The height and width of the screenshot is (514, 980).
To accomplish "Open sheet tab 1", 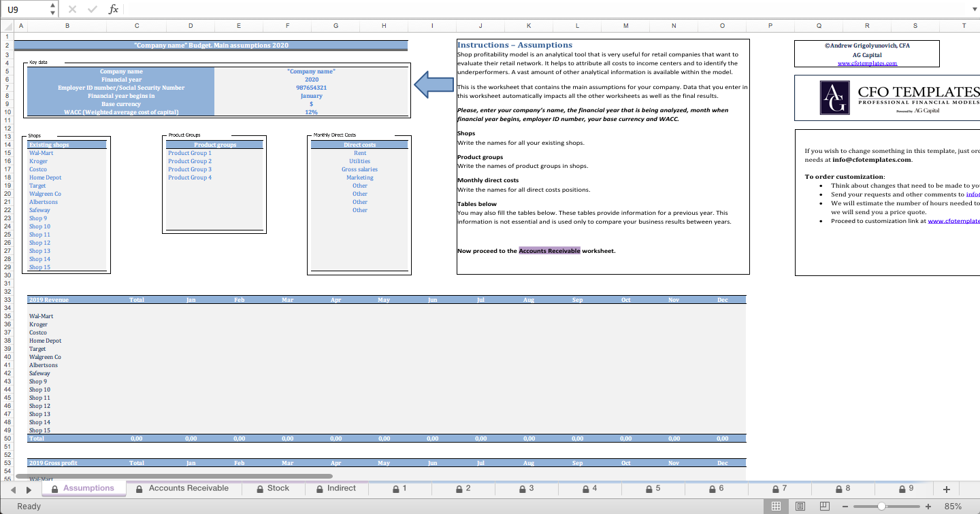I will pyautogui.click(x=399, y=488).
